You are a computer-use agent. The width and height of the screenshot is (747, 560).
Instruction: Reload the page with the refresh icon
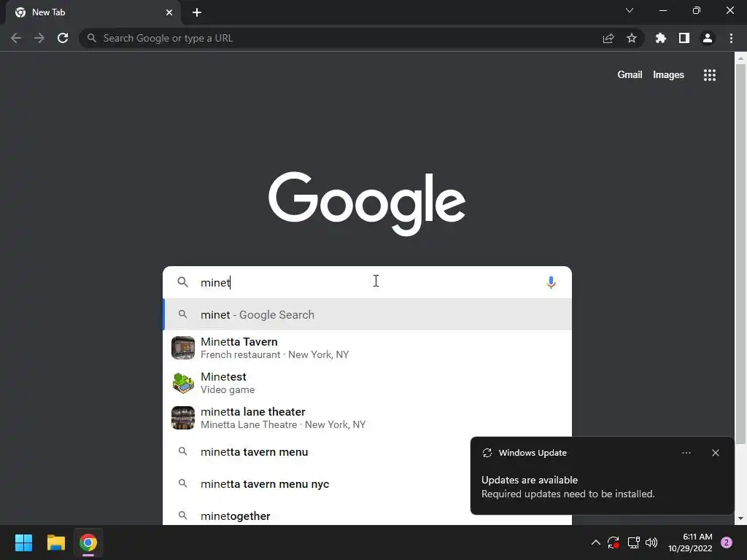(x=63, y=38)
